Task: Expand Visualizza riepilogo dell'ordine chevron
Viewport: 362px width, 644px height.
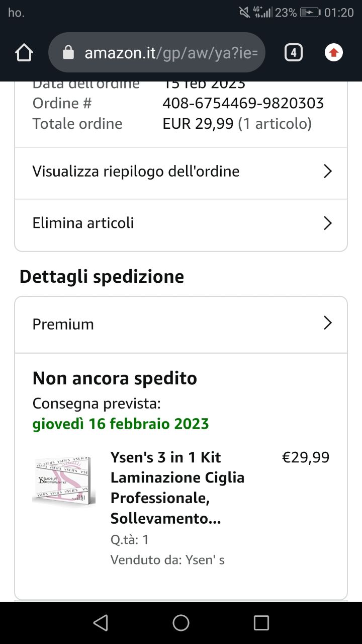Action: [x=328, y=172]
